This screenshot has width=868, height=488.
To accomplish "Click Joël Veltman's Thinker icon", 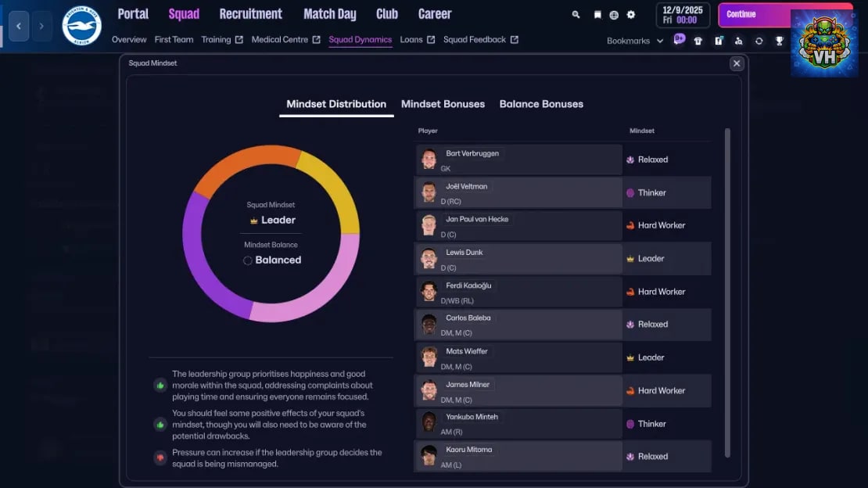I will [630, 192].
